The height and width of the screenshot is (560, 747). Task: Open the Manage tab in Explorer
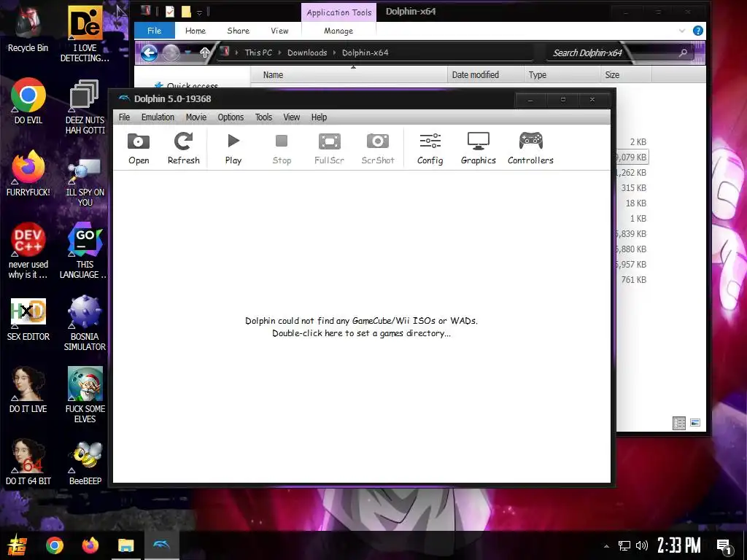338,31
